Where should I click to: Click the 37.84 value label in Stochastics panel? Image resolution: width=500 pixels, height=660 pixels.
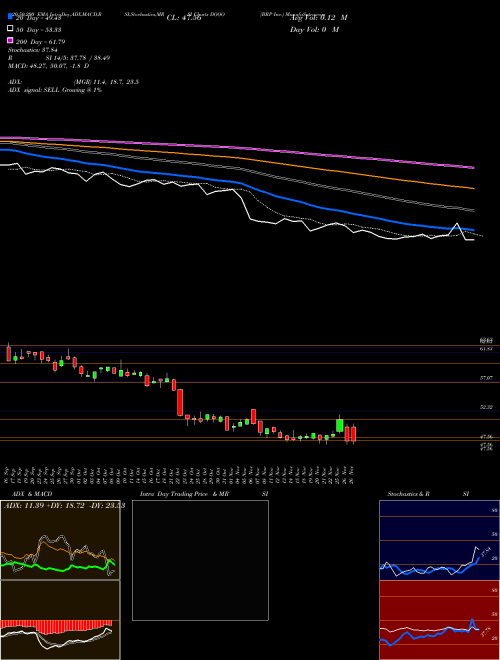pos(486,551)
